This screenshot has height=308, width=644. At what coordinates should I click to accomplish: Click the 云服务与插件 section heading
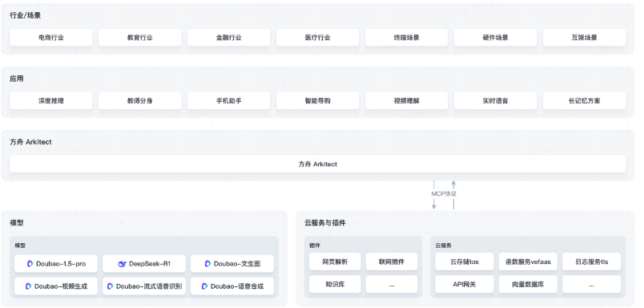coord(325,223)
